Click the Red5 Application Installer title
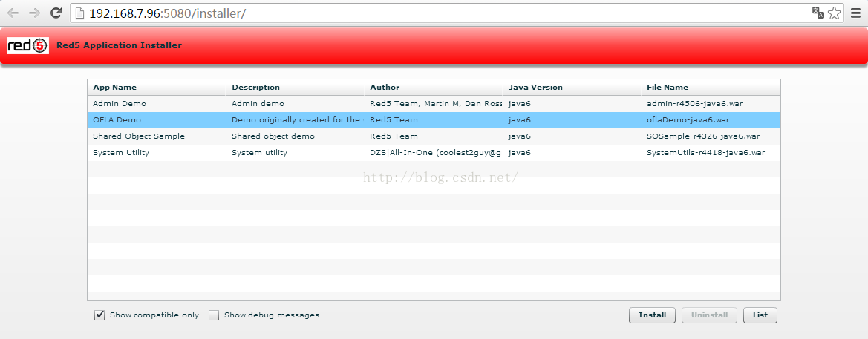 119,45
